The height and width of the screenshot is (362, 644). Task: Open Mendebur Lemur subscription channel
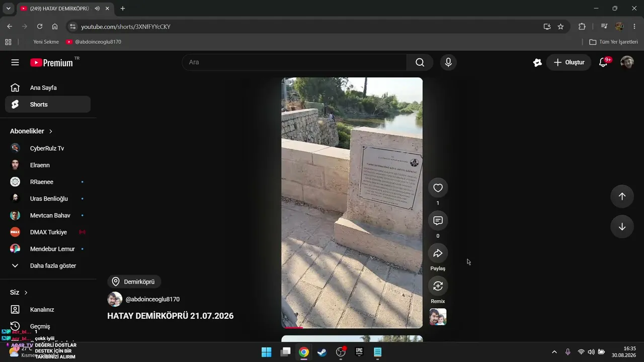[48, 249]
